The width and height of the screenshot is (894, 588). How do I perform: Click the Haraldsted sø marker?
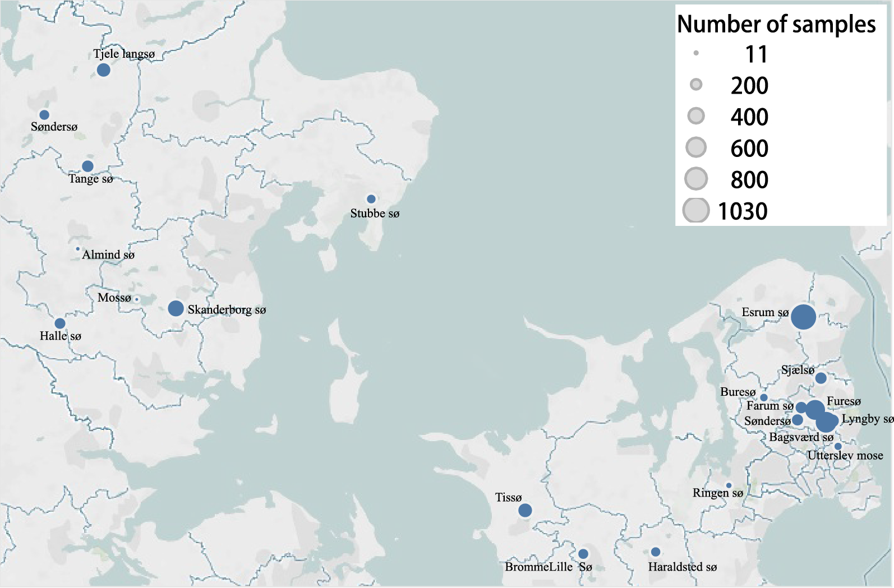(x=656, y=552)
